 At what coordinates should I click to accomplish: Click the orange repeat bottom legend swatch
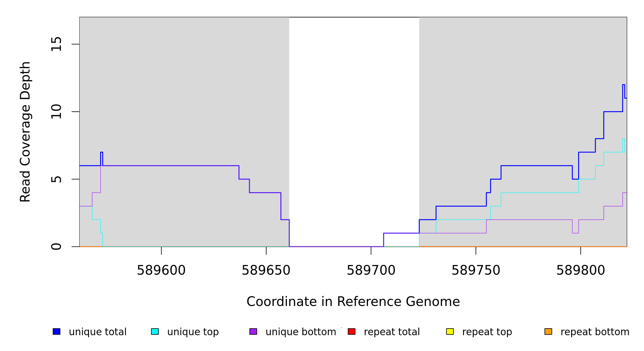[548, 331]
